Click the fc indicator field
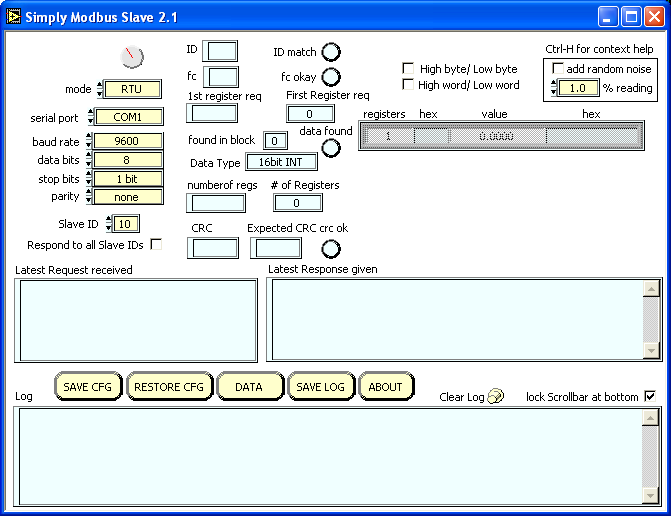Viewport: 671px width, 516px height. pos(221,77)
